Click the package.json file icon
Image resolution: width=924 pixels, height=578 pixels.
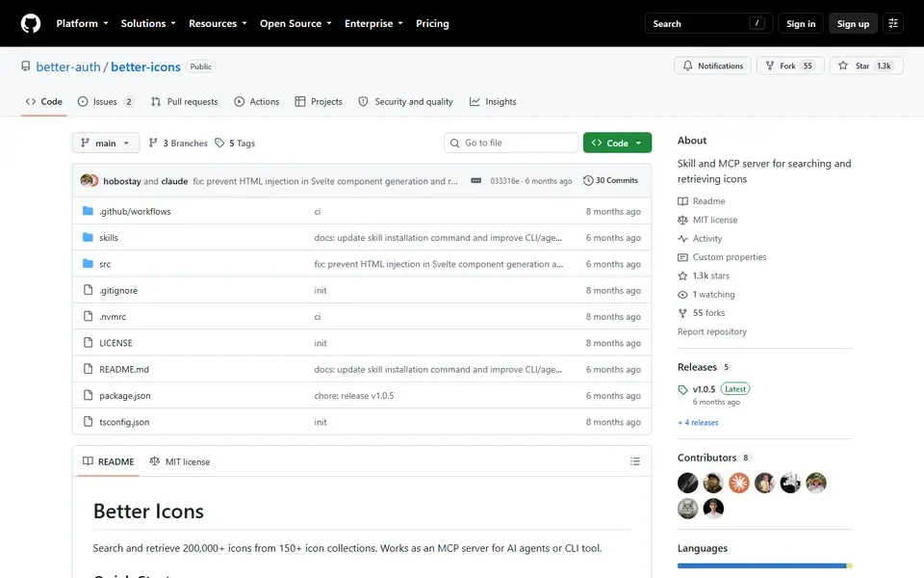(x=88, y=395)
